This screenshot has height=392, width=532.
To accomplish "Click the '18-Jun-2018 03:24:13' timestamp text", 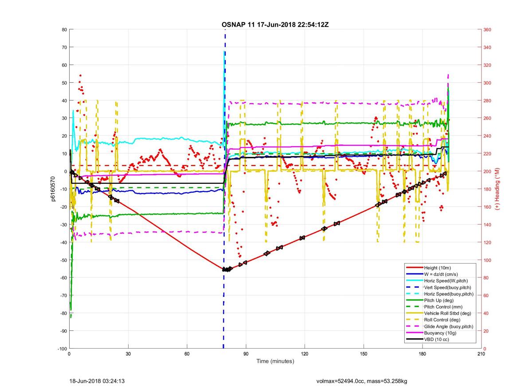I will 97,380.
